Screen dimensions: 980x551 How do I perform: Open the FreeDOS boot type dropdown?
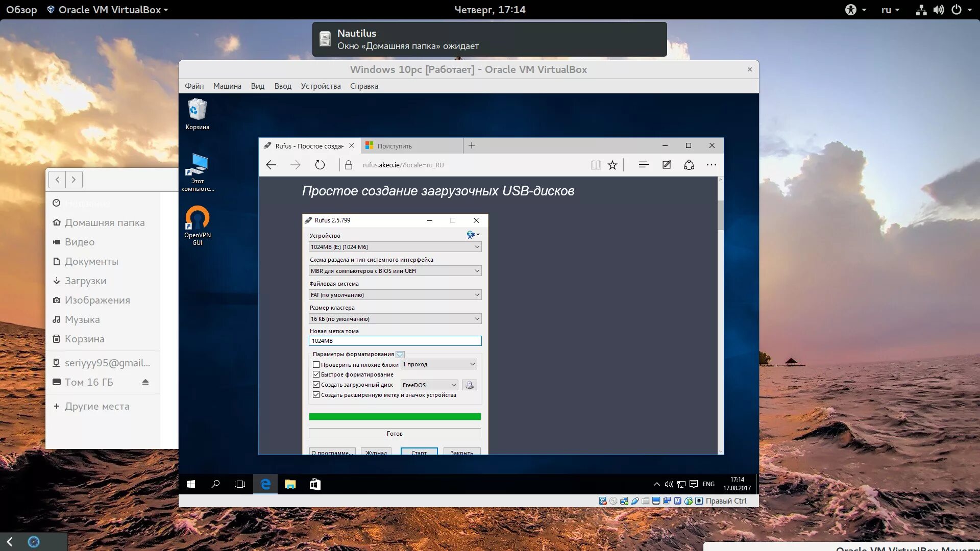click(429, 385)
